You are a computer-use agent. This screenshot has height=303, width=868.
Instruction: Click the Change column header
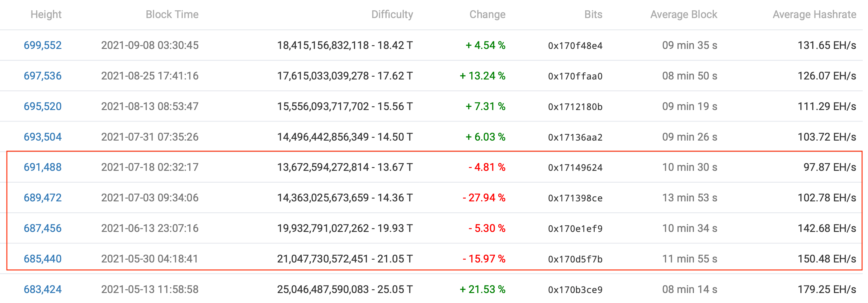487,15
